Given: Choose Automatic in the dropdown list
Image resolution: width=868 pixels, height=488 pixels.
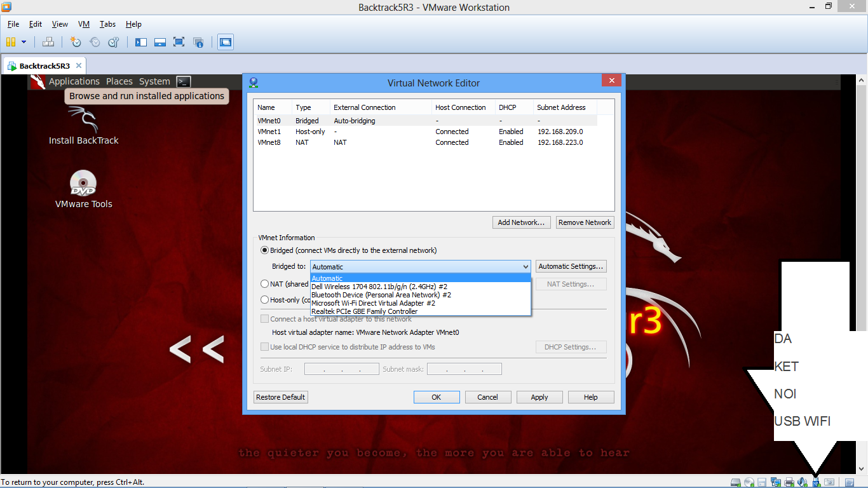Looking at the screenshot, I should [x=420, y=278].
